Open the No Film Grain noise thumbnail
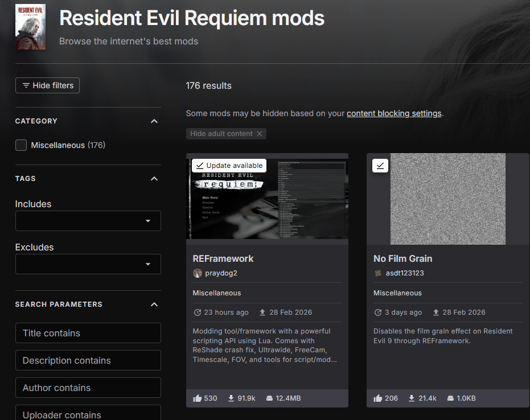Viewport: 530px width, 420px height. coord(448,199)
